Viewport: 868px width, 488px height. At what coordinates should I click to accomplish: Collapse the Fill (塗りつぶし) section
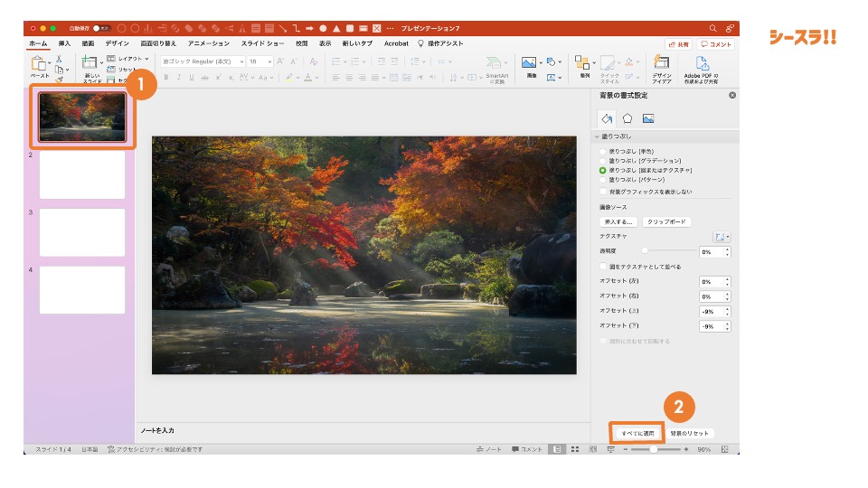(x=598, y=137)
